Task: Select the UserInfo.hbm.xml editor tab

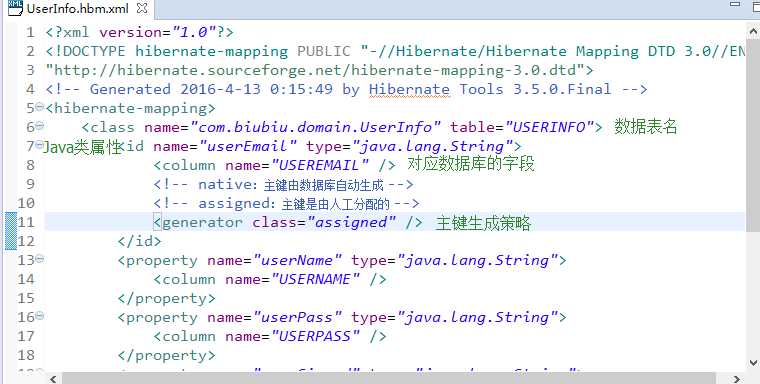Action: click(x=78, y=8)
